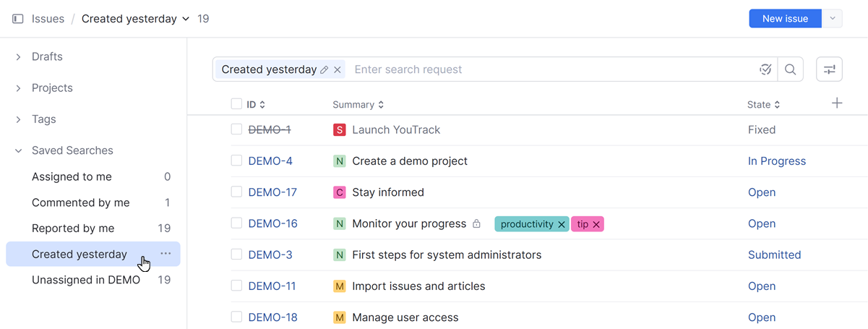
Task: Add a column with the plus icon
Action: coord(837,103)
